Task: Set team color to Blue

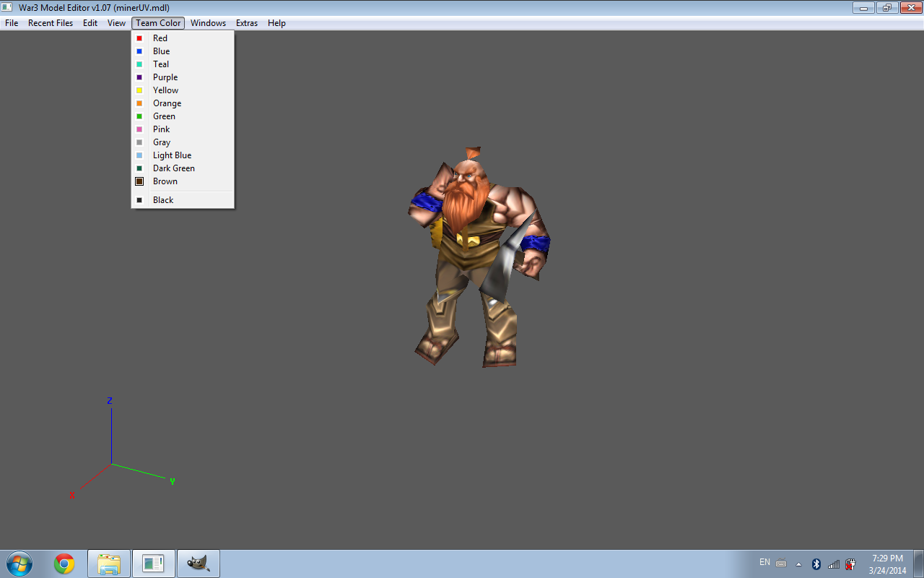Action: point(183,51)
